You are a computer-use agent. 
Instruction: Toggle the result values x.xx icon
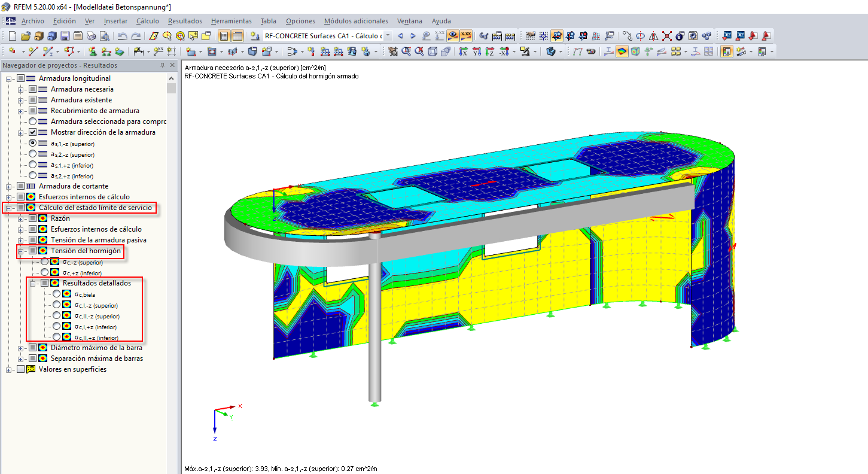pos(466,36)
